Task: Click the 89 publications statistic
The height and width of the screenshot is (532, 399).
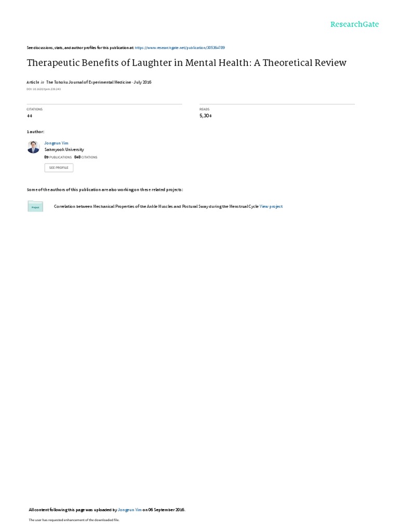Action: click(58, 157)
